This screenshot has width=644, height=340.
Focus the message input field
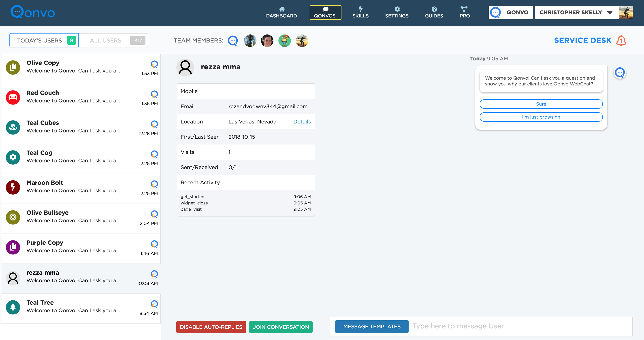[520, 326]
